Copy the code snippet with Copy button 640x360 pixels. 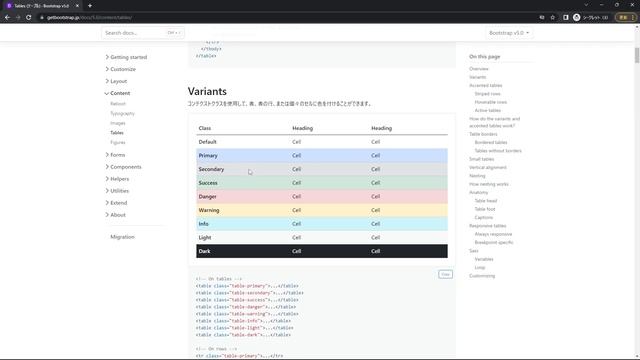pyautogui.click(x=445, y=274)
